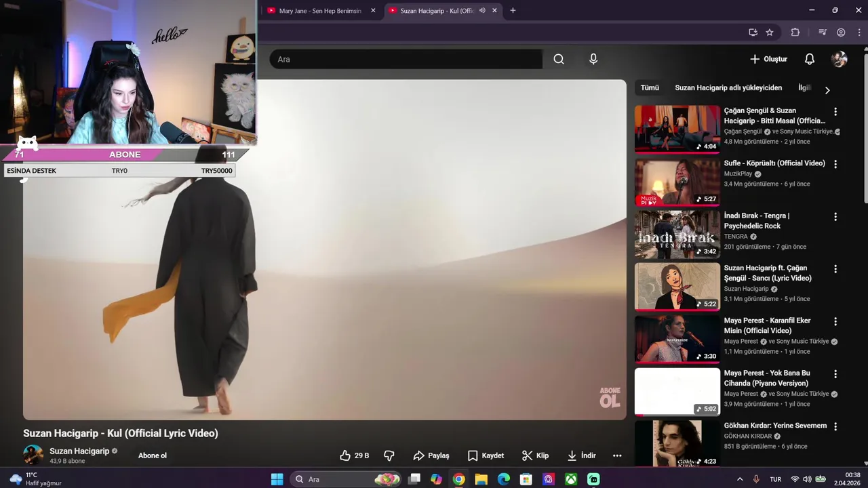Click the YouTube search magnifier button
868x488 pixels.
[558, 59]
